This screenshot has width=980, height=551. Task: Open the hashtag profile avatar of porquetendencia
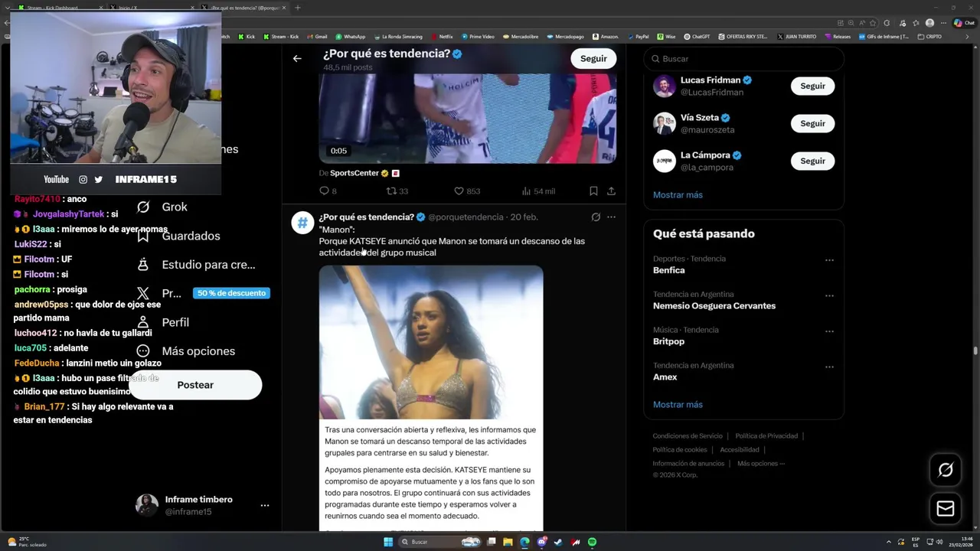[302, 223]
